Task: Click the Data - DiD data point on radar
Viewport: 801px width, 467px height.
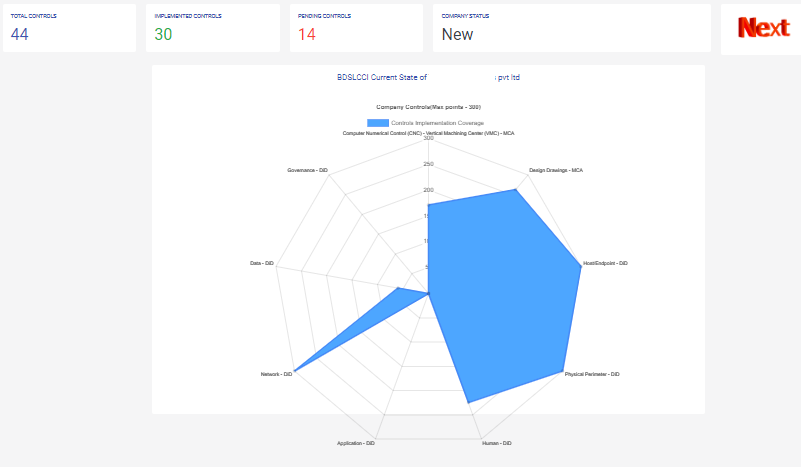Action: point(398,289)
